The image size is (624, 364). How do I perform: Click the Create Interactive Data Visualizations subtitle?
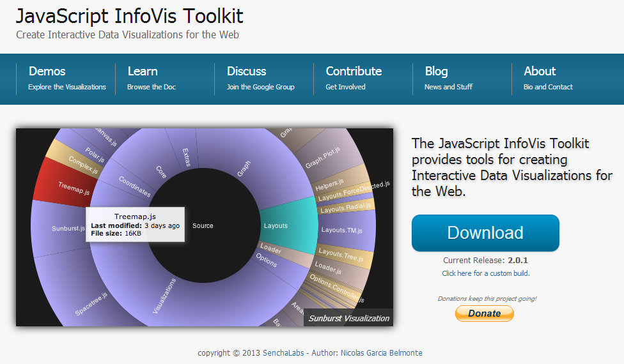(127, 35)
